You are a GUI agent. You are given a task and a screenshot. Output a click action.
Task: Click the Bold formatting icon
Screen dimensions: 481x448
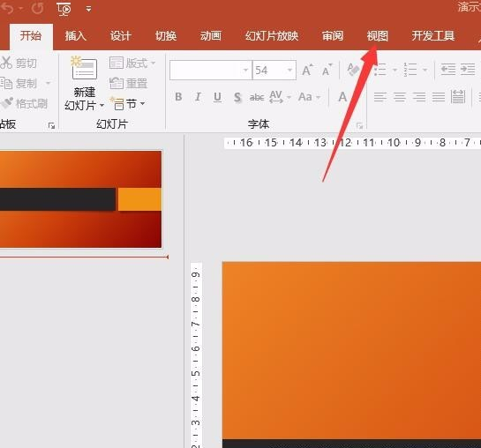(x=178, y=97)
